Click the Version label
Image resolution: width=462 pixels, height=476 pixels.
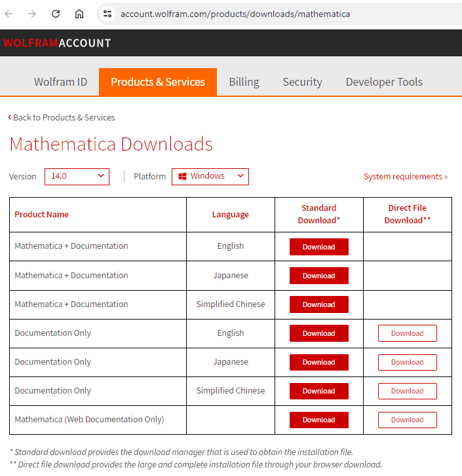coord(22,176)
